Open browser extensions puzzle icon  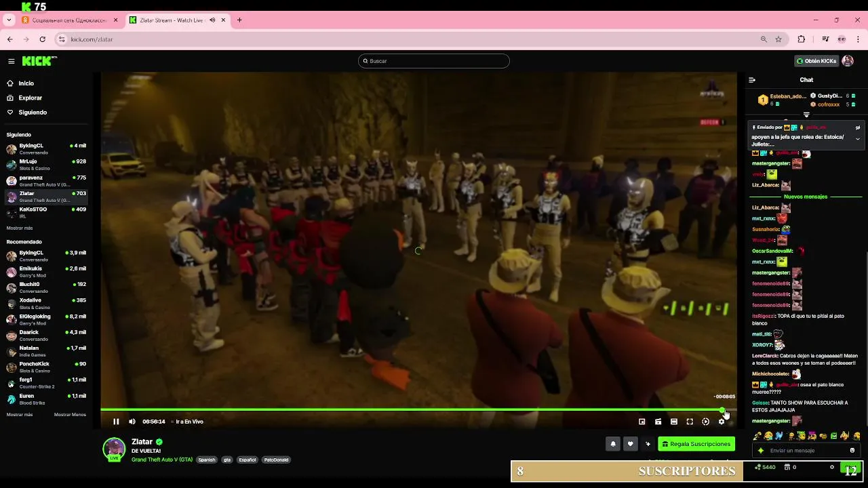pos(801,39)
